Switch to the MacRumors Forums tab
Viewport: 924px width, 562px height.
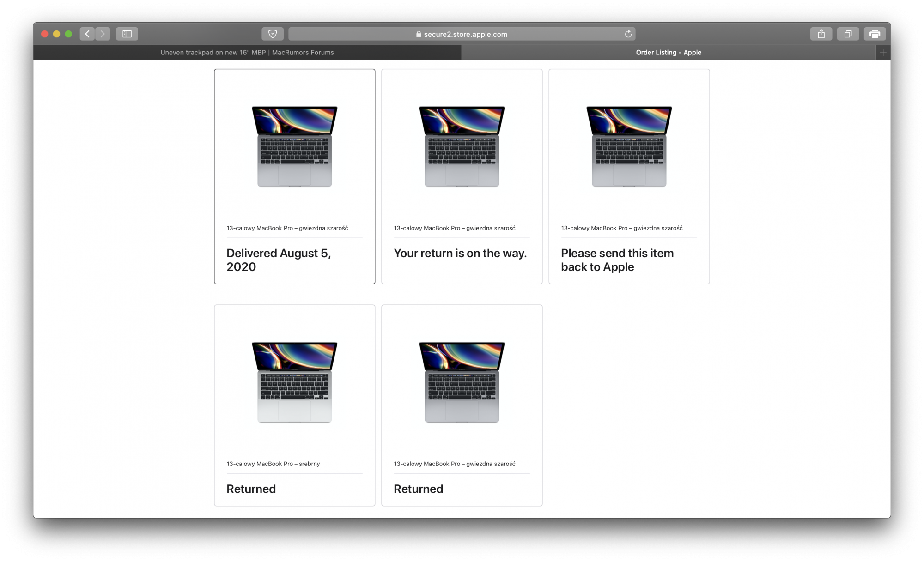point(247,53)
